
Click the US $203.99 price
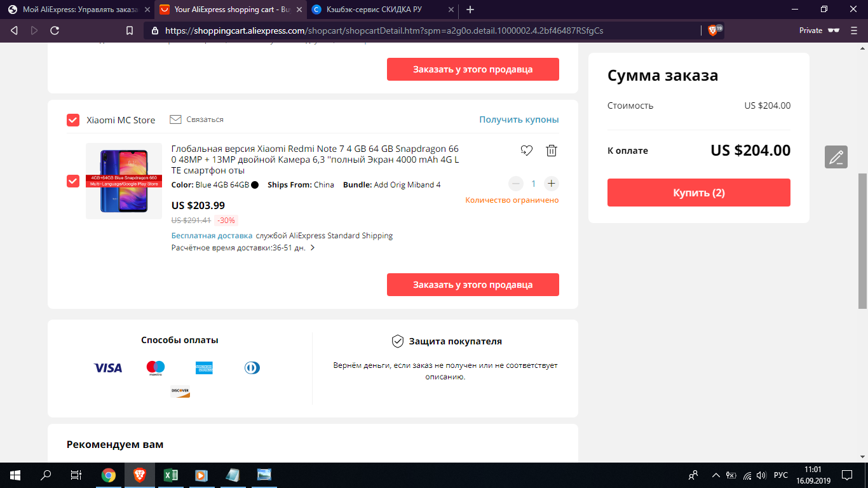coord(198,205)
